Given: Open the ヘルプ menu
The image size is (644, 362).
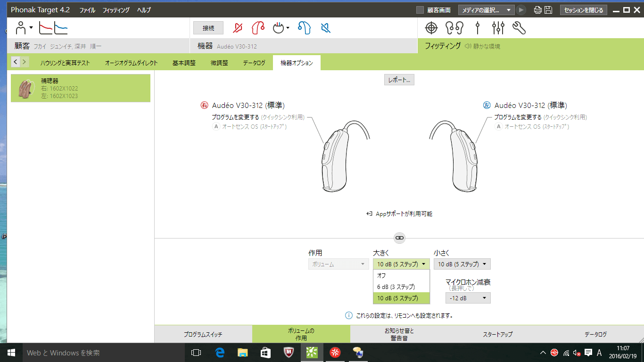Looking at the screenshot, I should (x=144, y=10).
